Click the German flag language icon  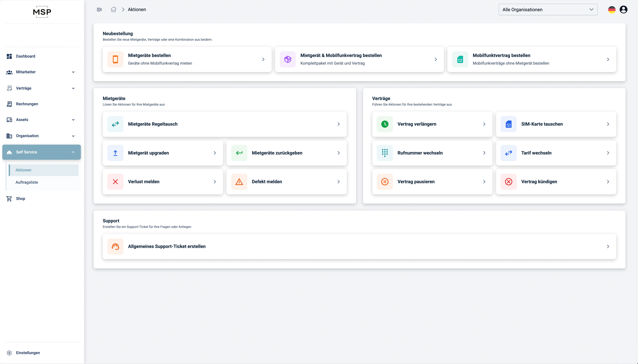(612, 10)
